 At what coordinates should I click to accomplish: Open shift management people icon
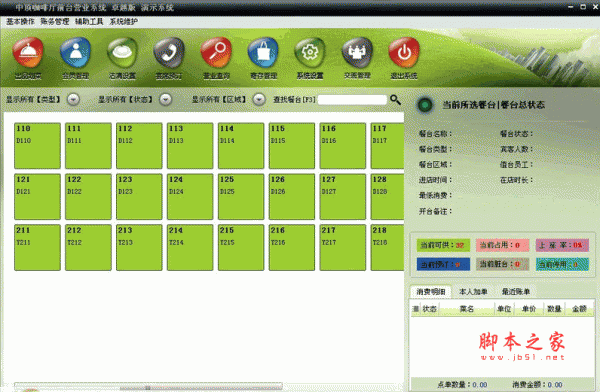coord(357,52)
